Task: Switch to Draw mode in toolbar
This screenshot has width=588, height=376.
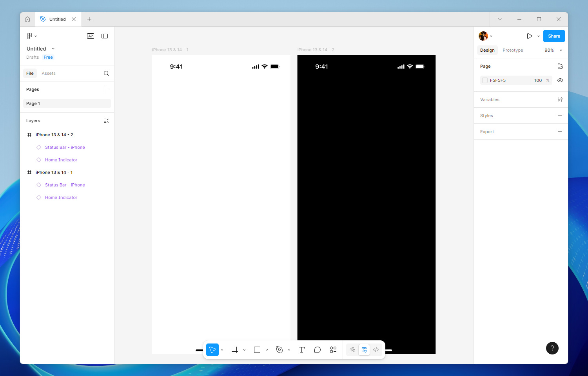Action: [x=352, y=350]
